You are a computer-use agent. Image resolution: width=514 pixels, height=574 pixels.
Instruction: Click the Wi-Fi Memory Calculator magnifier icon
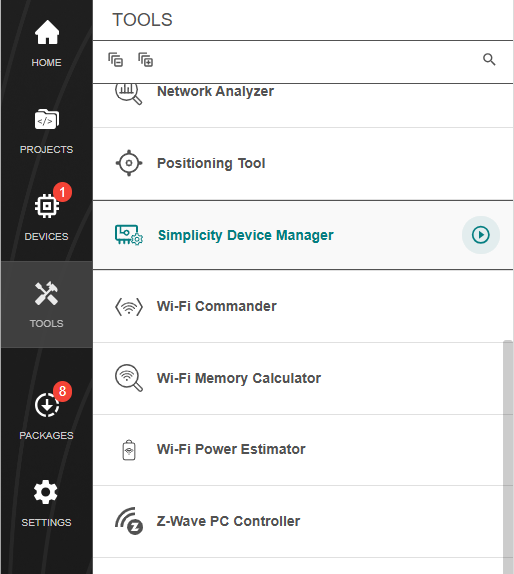pyautogui.click(x=129, y=378)
